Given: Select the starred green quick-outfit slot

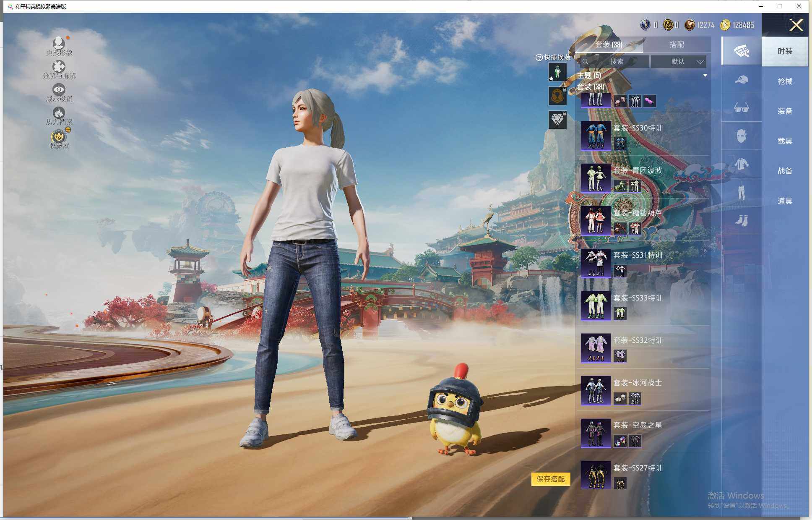Looking at the screenshot, I should [557, 72].
